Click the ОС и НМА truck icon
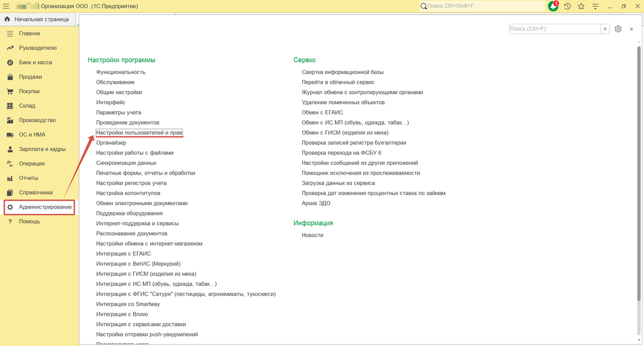Image resolution: width=644 pixels, height=346 pixels. pyautogui.click(x=10, y=135)
